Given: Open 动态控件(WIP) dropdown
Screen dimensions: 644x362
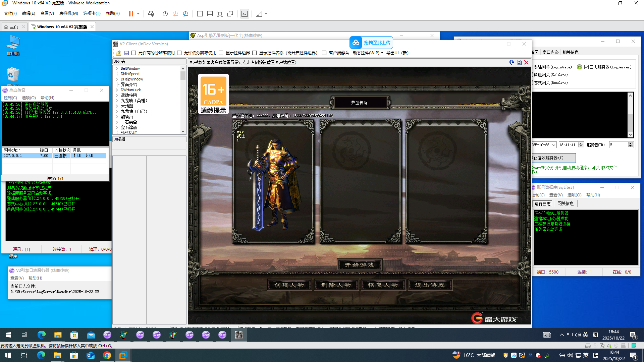Looking at the screenshot, I should click(x=368, y=53).
